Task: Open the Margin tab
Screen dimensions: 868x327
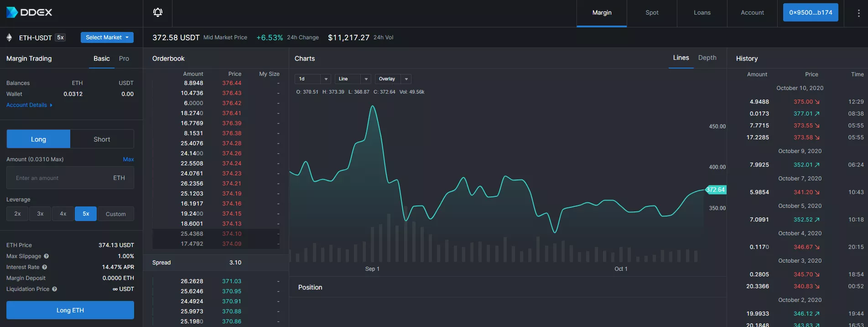Action: [602, 13]
